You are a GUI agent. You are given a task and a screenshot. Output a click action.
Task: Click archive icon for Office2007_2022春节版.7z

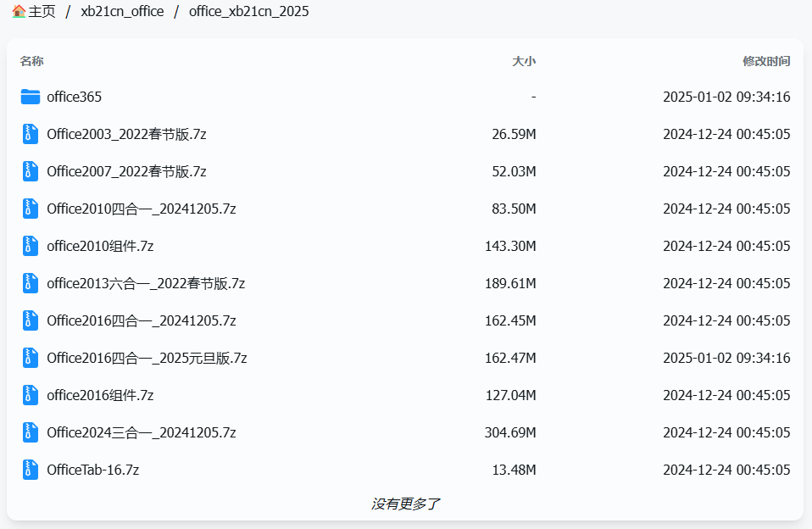point(30,171)
